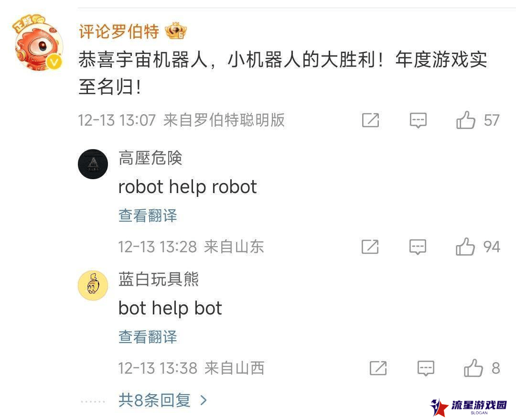Click the 评论罗伯特 username
The height and width of the screenshot is (420, 516).
pyautogui.click(x=119, y=32)
